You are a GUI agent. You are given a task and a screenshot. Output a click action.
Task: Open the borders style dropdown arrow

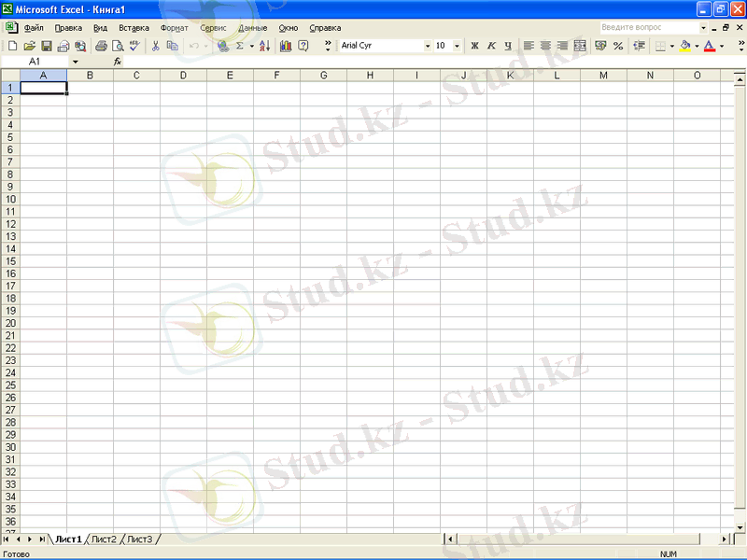tap(671, 46)
